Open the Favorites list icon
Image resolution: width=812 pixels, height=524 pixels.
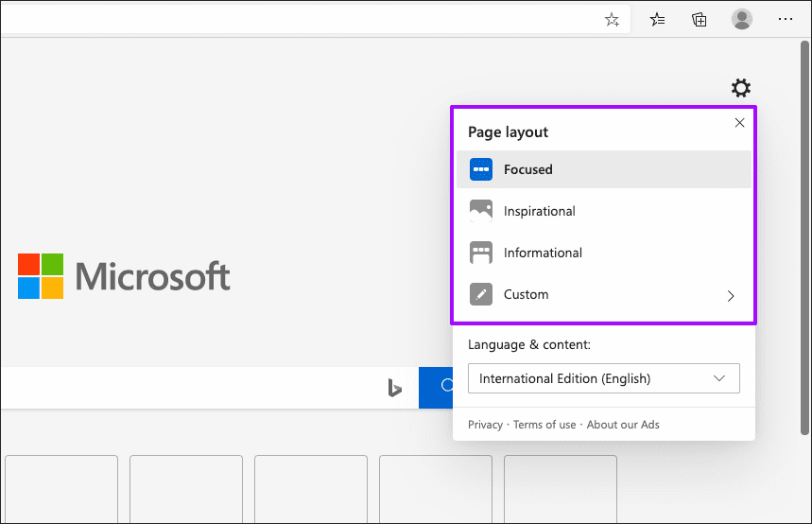[657, 20]
